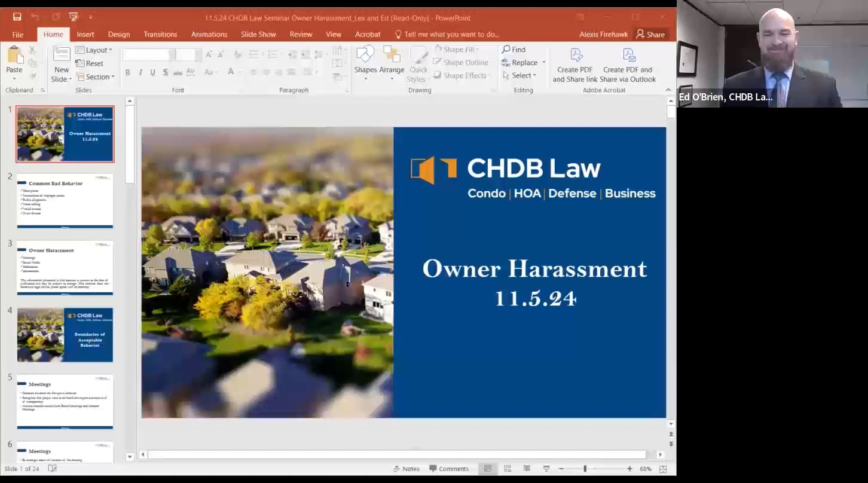
Task: Open the Shapes gallery
Action: click(365, 63)
